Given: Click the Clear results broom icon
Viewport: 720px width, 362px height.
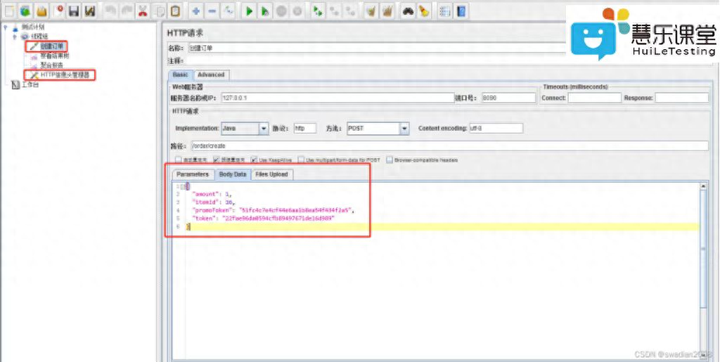Looking at the screenshot, I should pos(371,11).
